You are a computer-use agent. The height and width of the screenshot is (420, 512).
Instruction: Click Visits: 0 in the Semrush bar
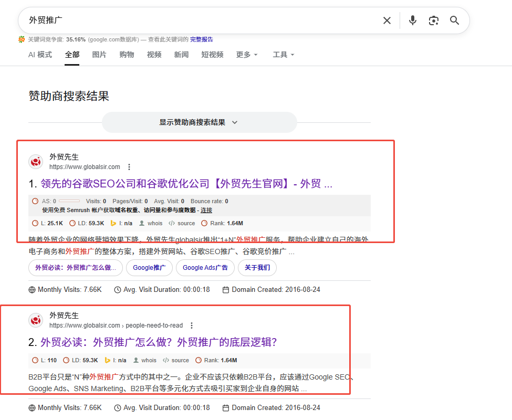click(x=96, y=201)
